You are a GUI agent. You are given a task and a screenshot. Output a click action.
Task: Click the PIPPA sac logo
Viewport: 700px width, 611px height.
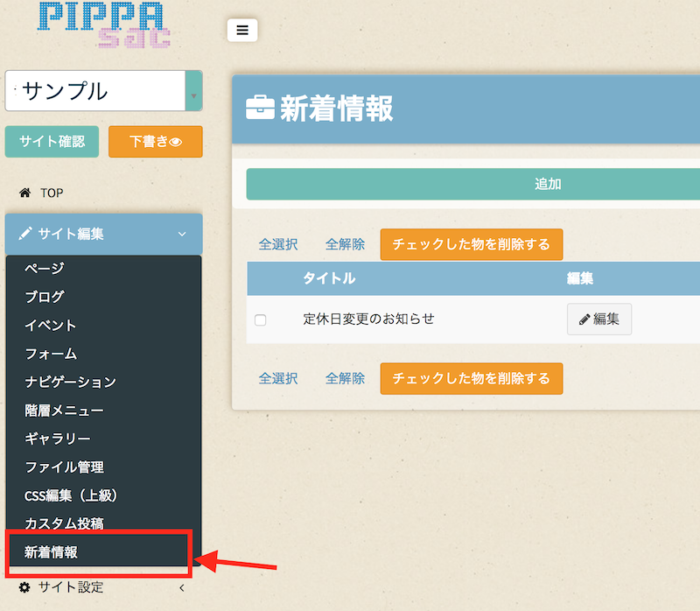coord(103,25)
